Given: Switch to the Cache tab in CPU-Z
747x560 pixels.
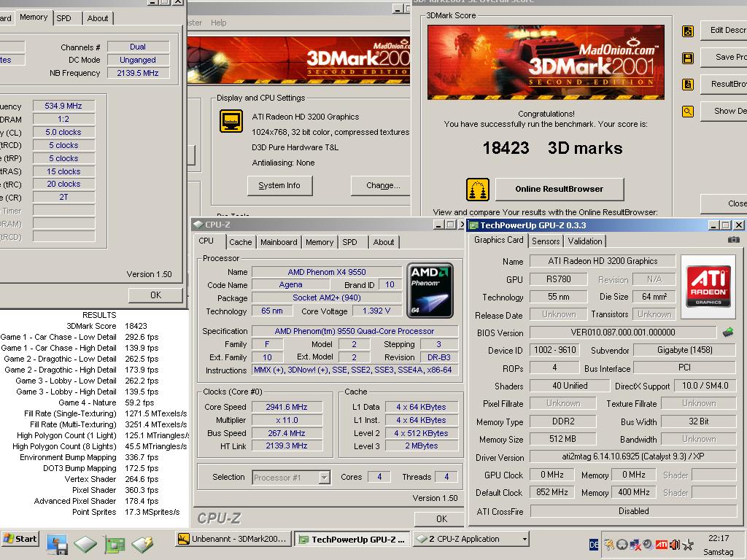Looking at the screenshot, I should coord(241,242).
